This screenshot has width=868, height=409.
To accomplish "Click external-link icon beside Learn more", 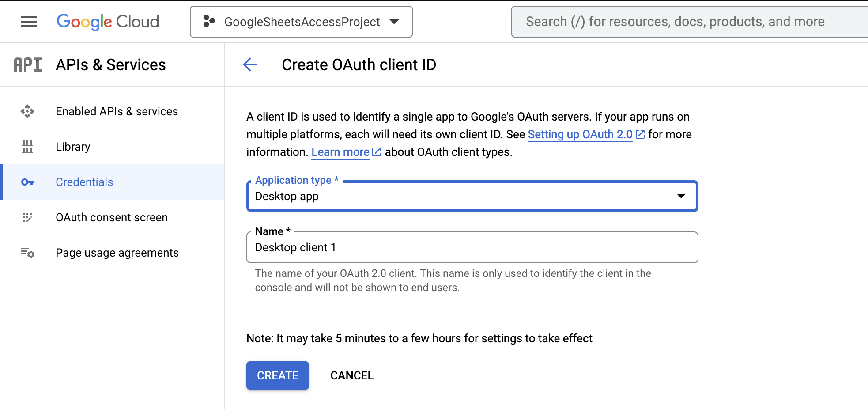I will 377,152.
